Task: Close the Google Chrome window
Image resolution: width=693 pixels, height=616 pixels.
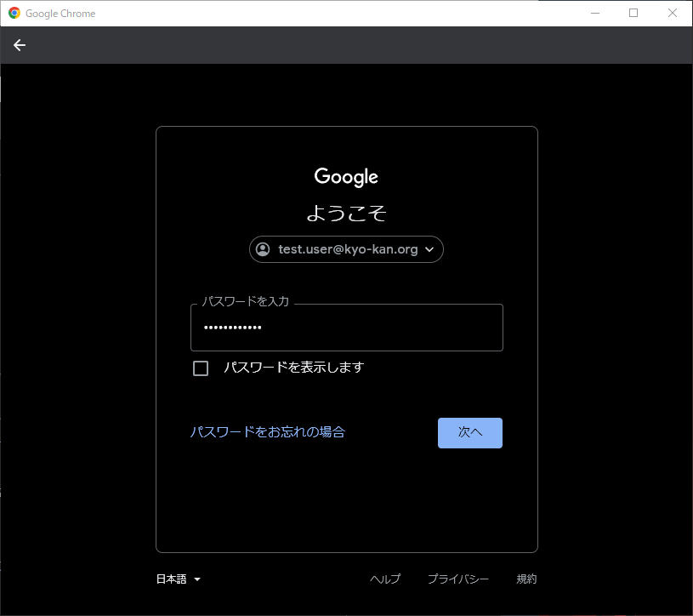Action: tap(673, 14)
